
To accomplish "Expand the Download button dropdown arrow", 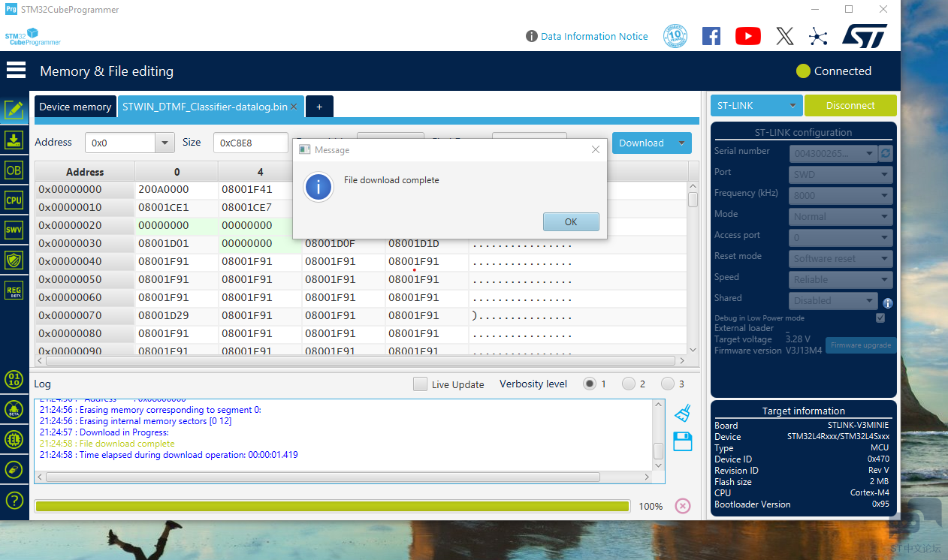I will [x=681, y=143].
